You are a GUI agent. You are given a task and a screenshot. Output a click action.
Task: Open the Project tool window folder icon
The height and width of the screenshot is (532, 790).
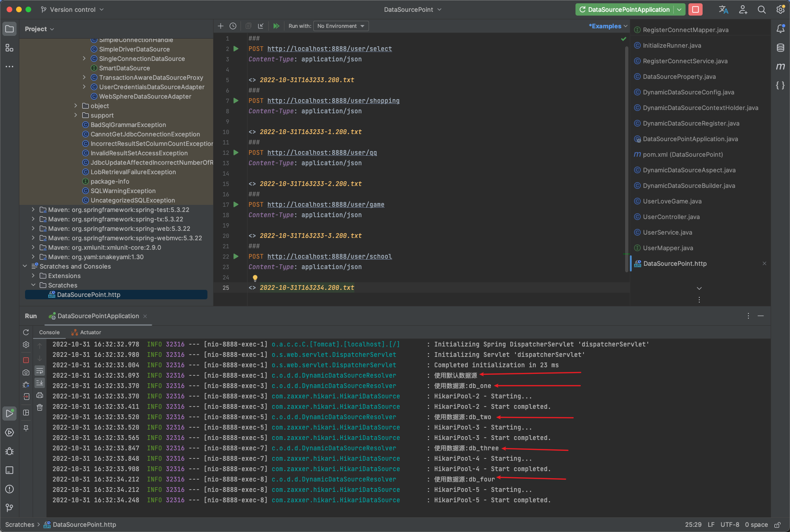point(9,29)
